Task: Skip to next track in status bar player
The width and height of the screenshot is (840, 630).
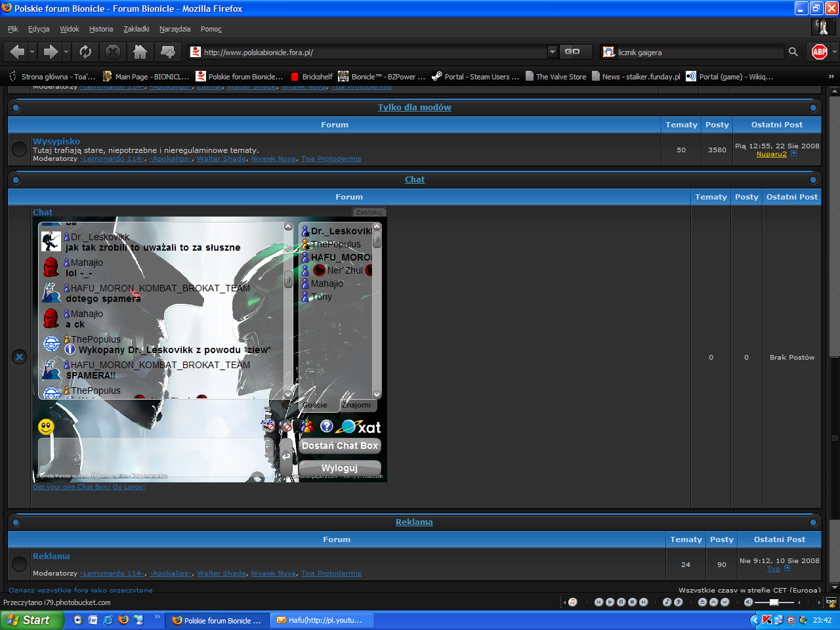Action: pyautogui.click(x=643, y=602)
